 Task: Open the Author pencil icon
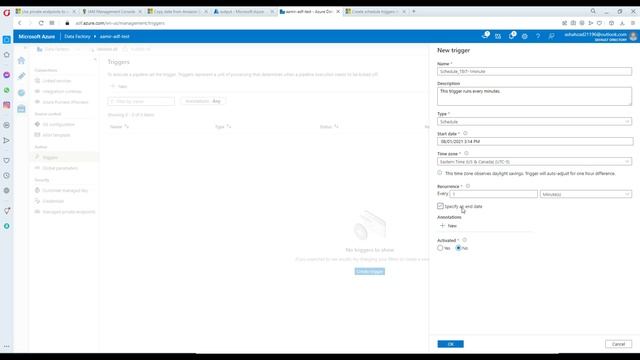point(21,76)
